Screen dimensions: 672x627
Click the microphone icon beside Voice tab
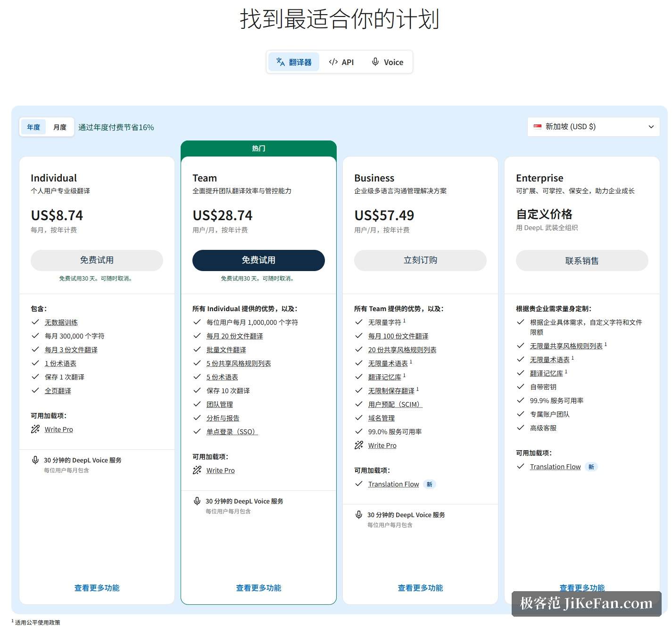[x=375, y=62]
